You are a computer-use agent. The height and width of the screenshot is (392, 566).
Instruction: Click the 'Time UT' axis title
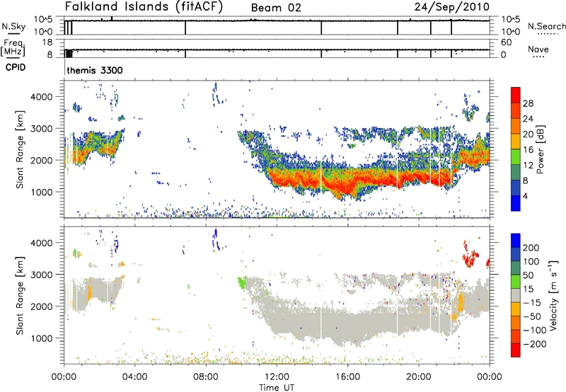point(277,387)
